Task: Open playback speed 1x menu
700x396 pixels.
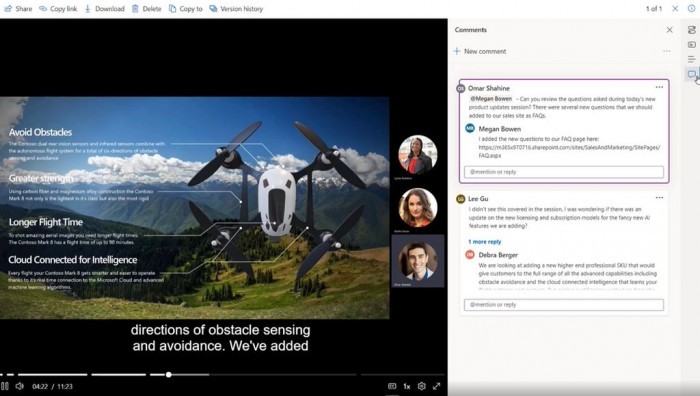Action: click(x=407, y=386)
